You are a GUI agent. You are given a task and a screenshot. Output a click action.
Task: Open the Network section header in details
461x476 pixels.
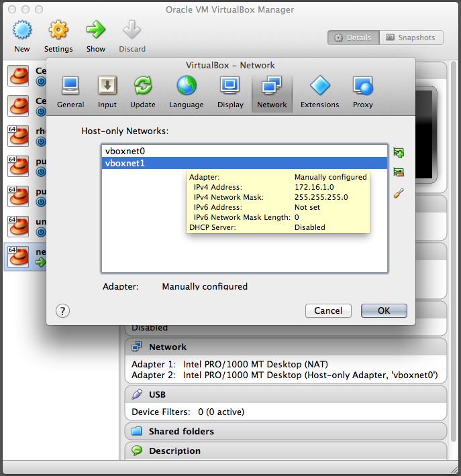coord(286,347)
